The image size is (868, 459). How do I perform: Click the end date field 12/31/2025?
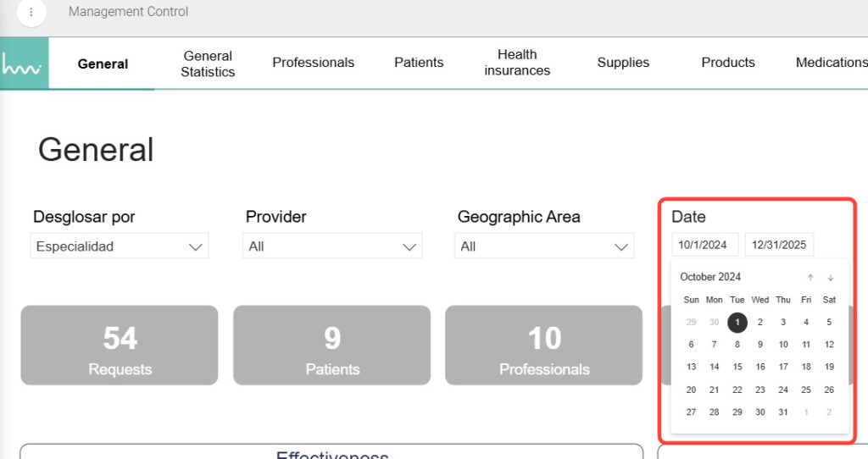[779, 245]
